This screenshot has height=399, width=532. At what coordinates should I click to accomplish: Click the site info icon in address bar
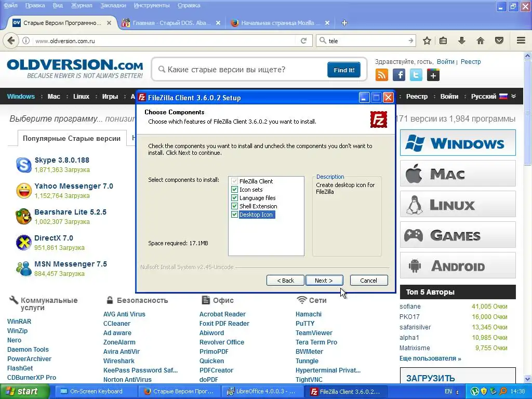tap(26, 41)
